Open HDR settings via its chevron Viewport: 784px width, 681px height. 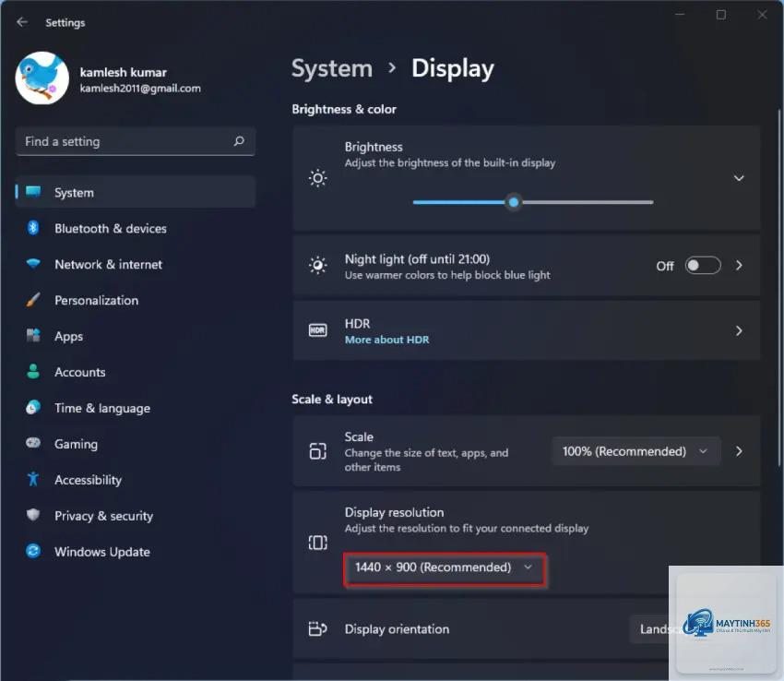point(739,330)
